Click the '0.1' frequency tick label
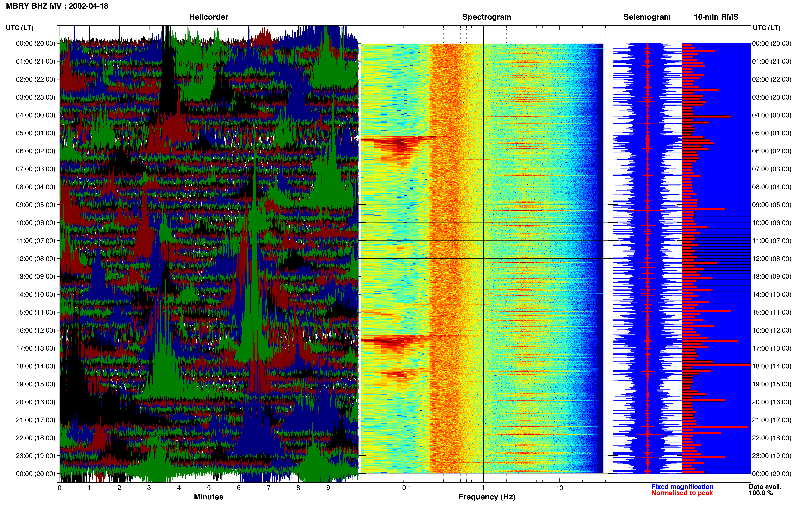This screenshot has height=508, width=812. click(407, 487)
